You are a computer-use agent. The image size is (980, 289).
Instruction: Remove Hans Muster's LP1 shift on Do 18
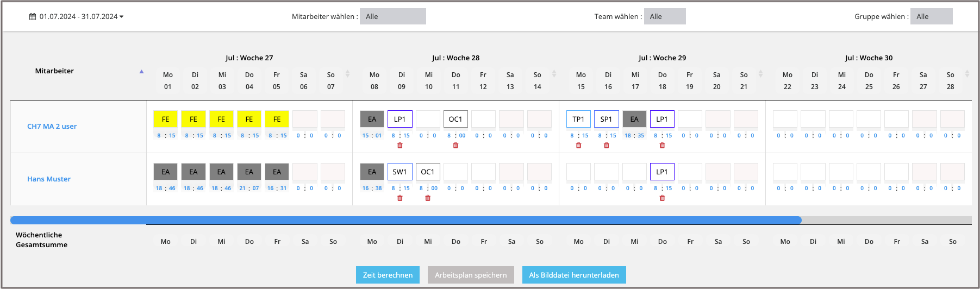(662, 198)
